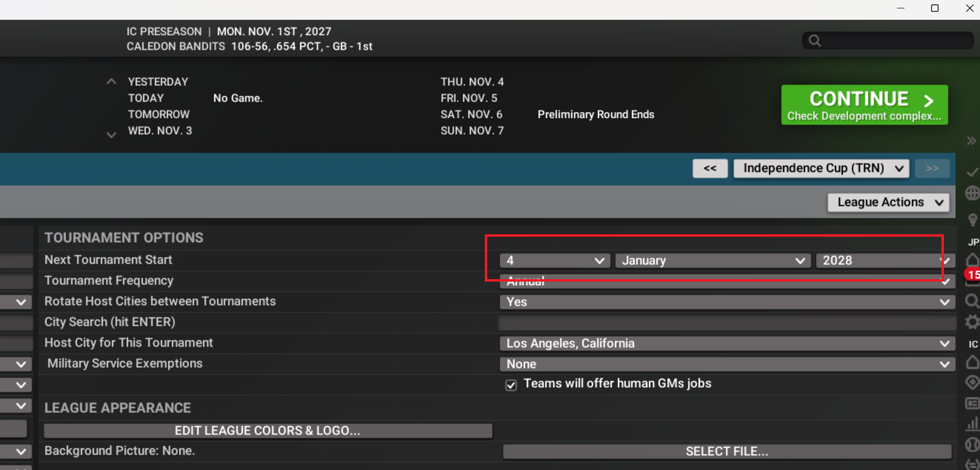Expand the sidebar with double-chevron icon
980x470 pixels.
point(972,141)
